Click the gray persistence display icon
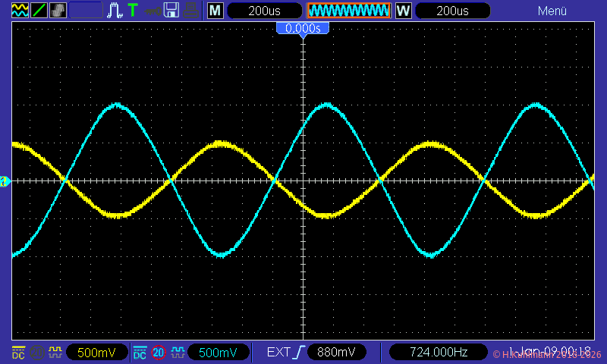607x364 pixels. coord(58,11)
